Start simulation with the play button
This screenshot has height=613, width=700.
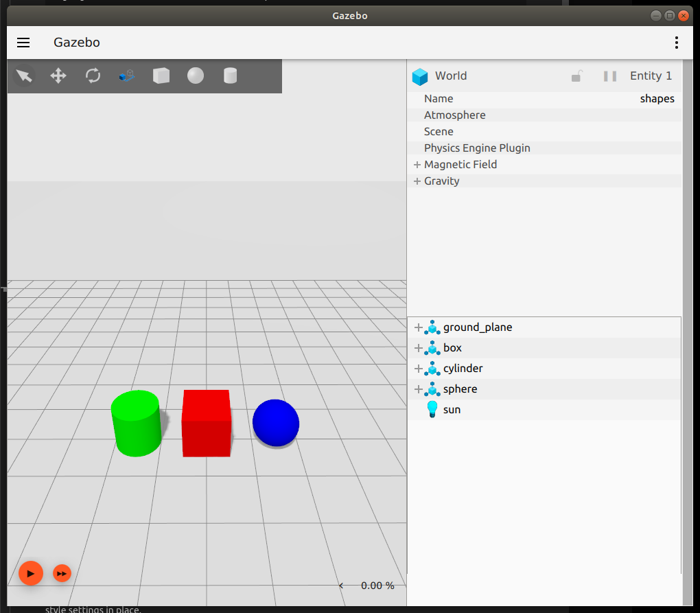point(30,573)
